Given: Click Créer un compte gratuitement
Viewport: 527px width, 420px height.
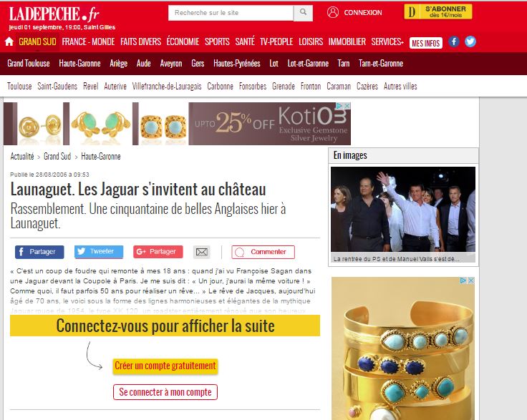Looking at the screenshot, I should coord(165,366).
